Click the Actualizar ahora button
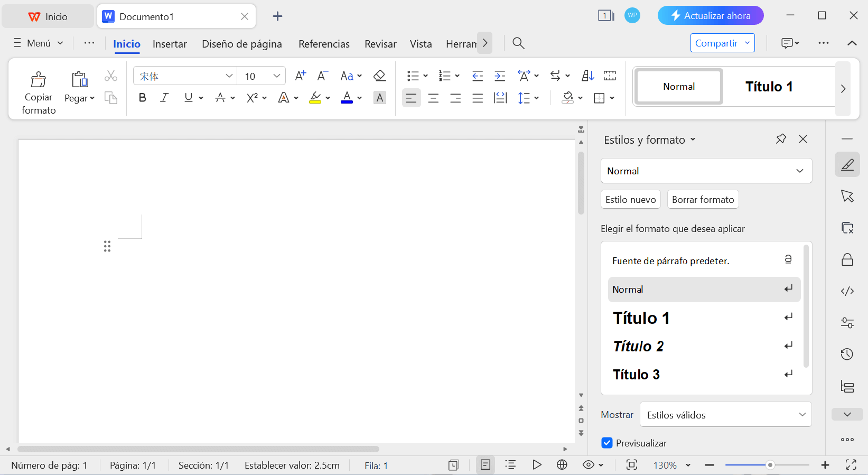The image size is (868, 475). click(711, 15)
